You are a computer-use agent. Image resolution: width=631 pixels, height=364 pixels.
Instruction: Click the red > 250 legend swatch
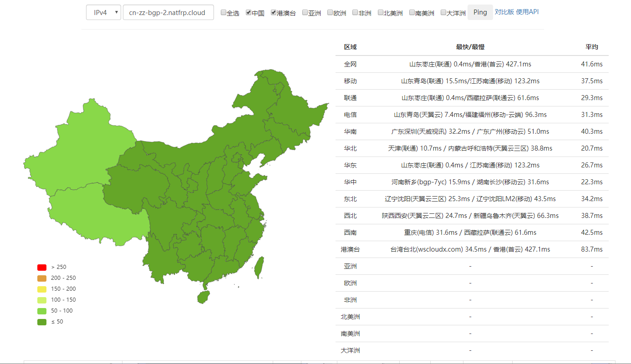click(42, 267)
